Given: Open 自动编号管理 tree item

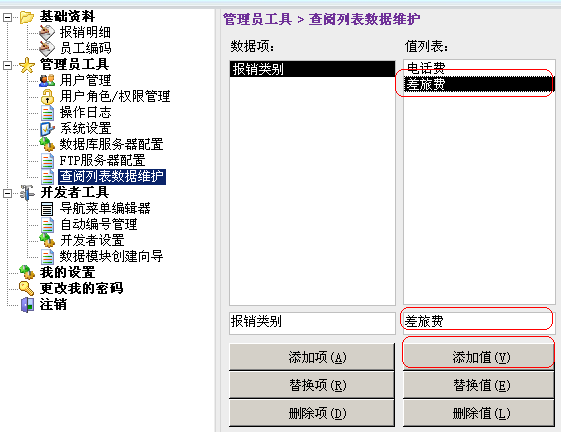Looking at the screenshot, I should click(x=99, y=224).
